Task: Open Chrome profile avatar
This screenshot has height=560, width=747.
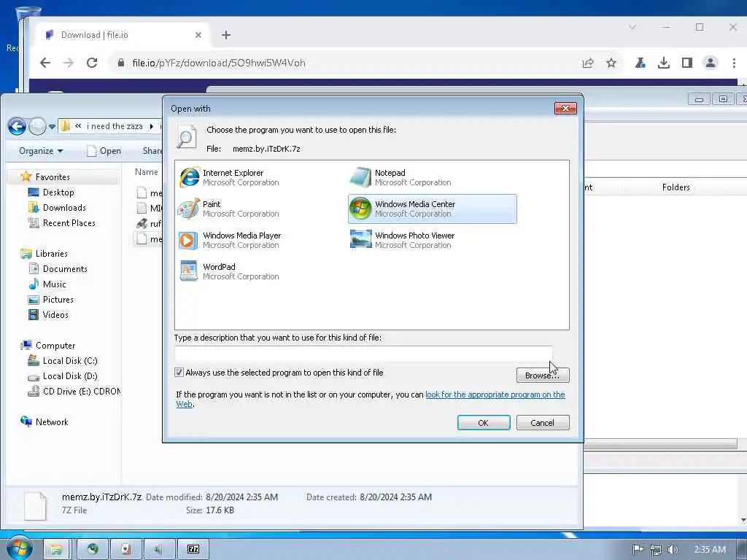Action: point(711,63)
